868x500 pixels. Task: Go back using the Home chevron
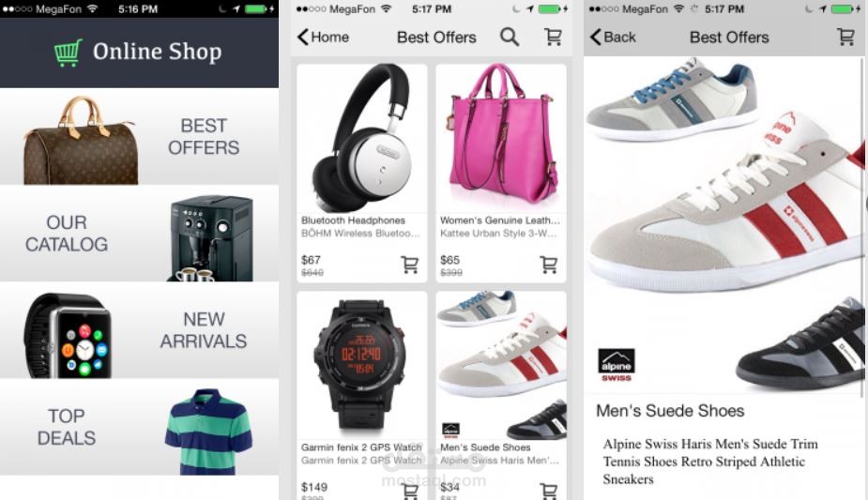coord(323,38)
